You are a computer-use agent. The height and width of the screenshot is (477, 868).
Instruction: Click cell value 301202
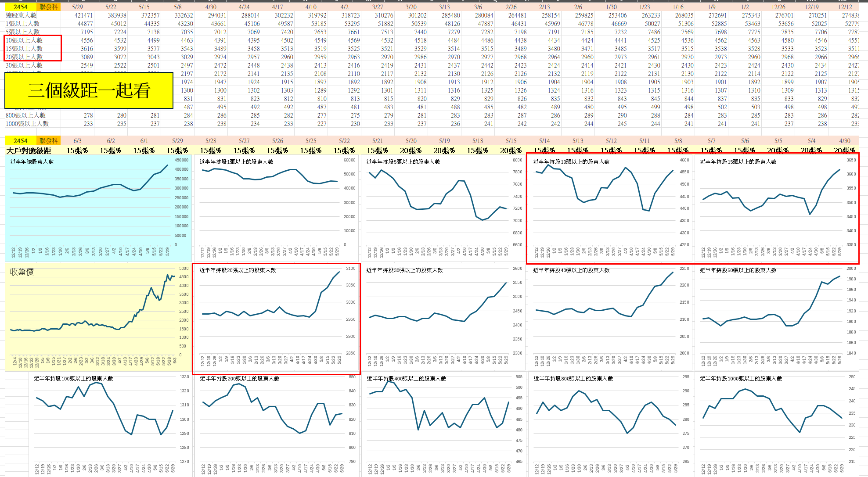click(417, 15)
